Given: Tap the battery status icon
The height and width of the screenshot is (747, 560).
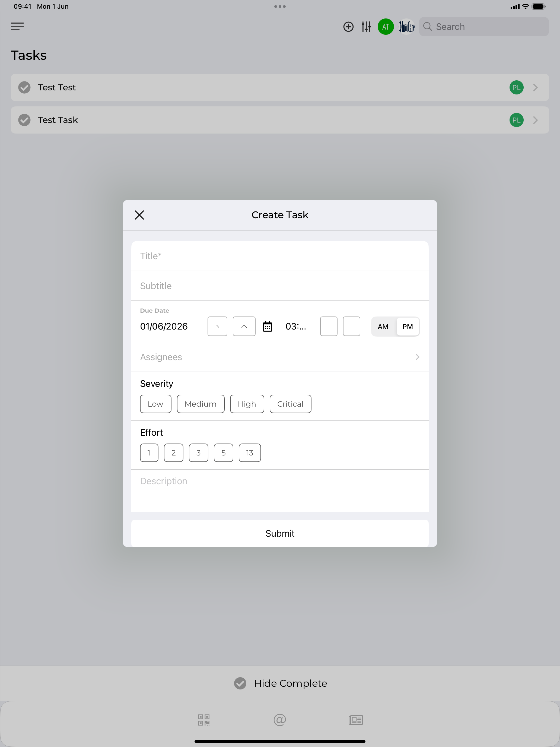Looking at the screenshot, I should [x=539, y=7].
